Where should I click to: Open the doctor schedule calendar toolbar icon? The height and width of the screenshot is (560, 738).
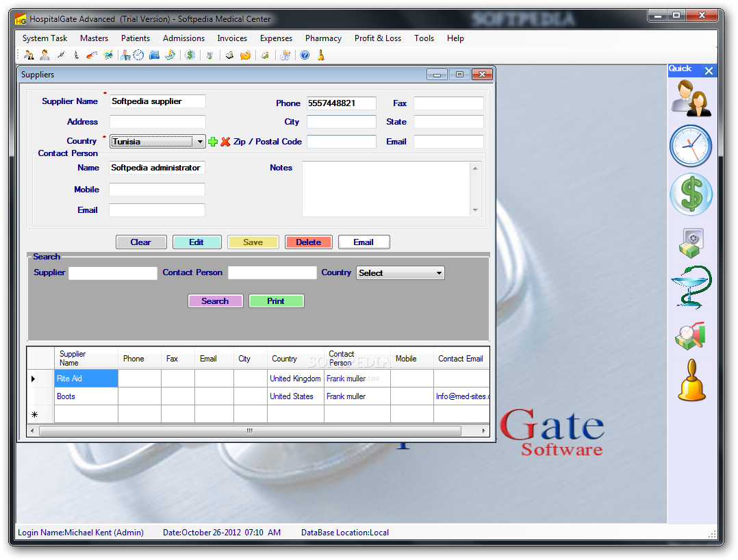125,55
